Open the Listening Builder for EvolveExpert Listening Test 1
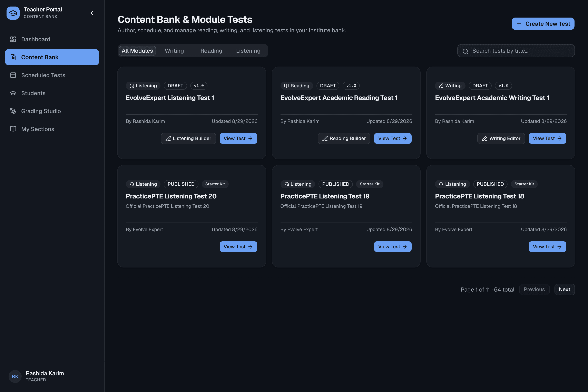 point(188,138)
